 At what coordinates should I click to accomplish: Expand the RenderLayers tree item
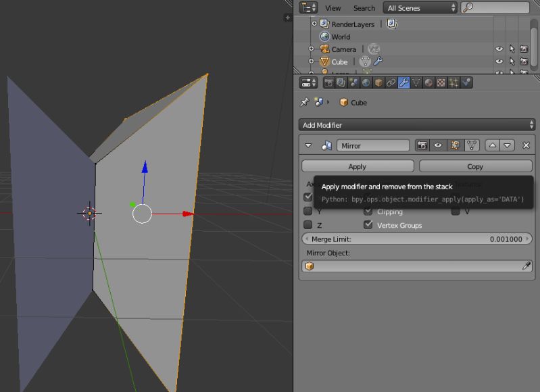coord(314,24)
